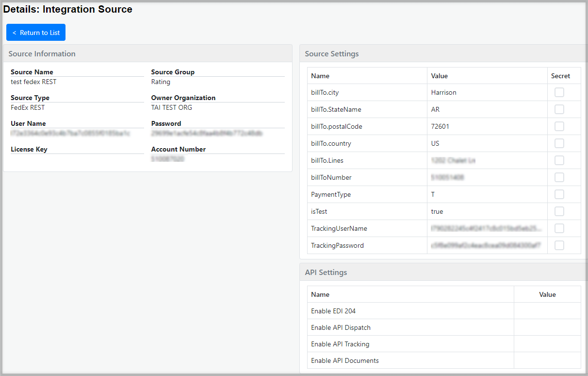
Task: Click the Return to List button
Action: click(x=35, y=32)
